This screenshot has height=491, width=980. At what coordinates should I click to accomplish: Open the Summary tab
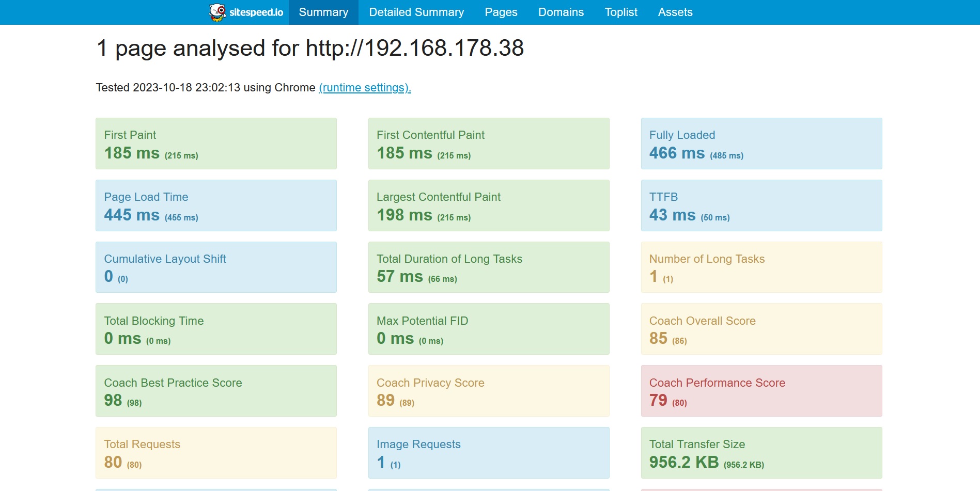(323, 12)
